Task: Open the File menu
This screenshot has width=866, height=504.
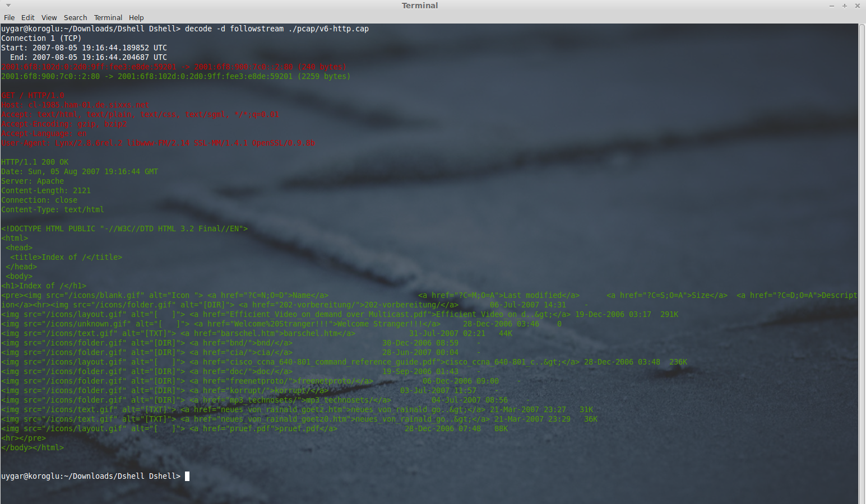Action: tap(9, 17)
